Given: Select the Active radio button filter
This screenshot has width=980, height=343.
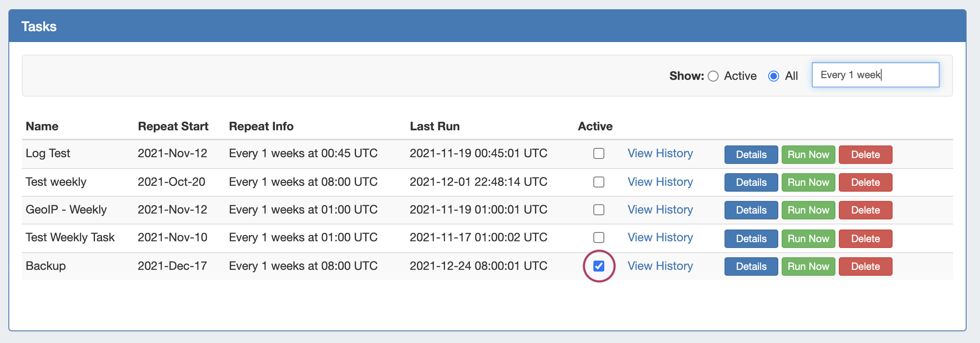Looking at the screenshot, I should (x=713, y=76).
